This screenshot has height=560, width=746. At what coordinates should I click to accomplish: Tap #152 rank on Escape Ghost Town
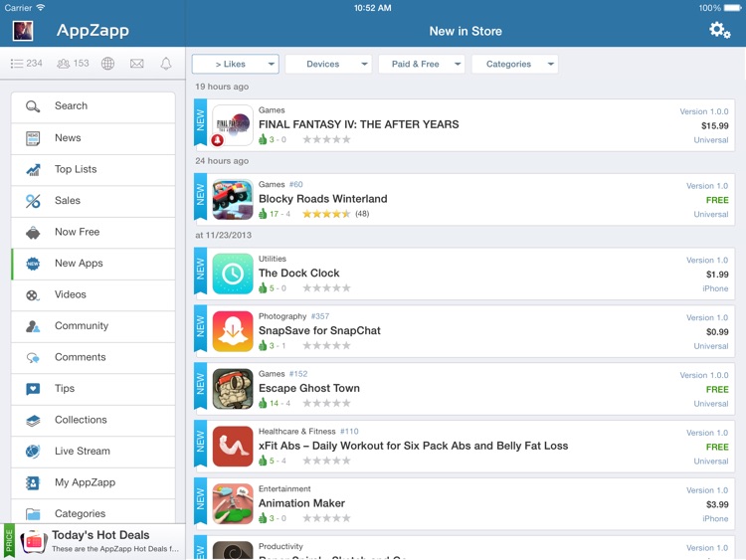[x=298, y=374]
